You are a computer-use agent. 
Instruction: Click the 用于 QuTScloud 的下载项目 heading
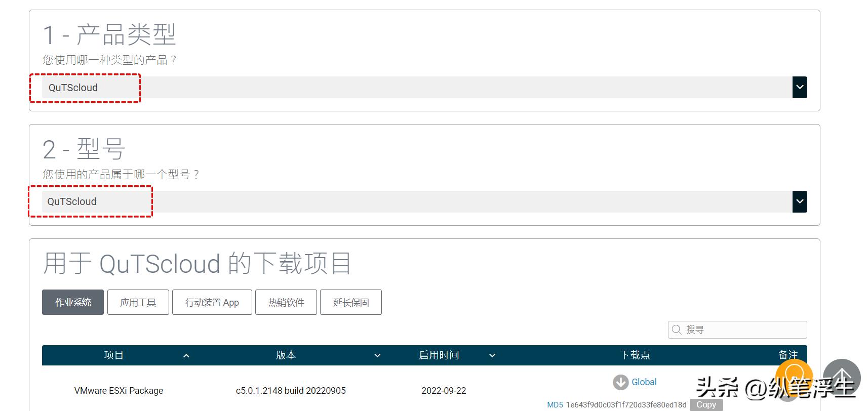coord(197,264)
